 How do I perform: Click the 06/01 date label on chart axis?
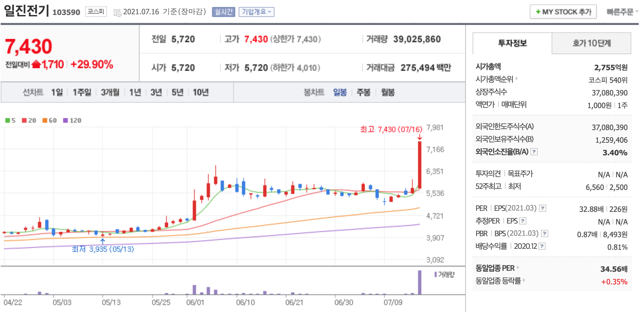click(x=195, y=302)
